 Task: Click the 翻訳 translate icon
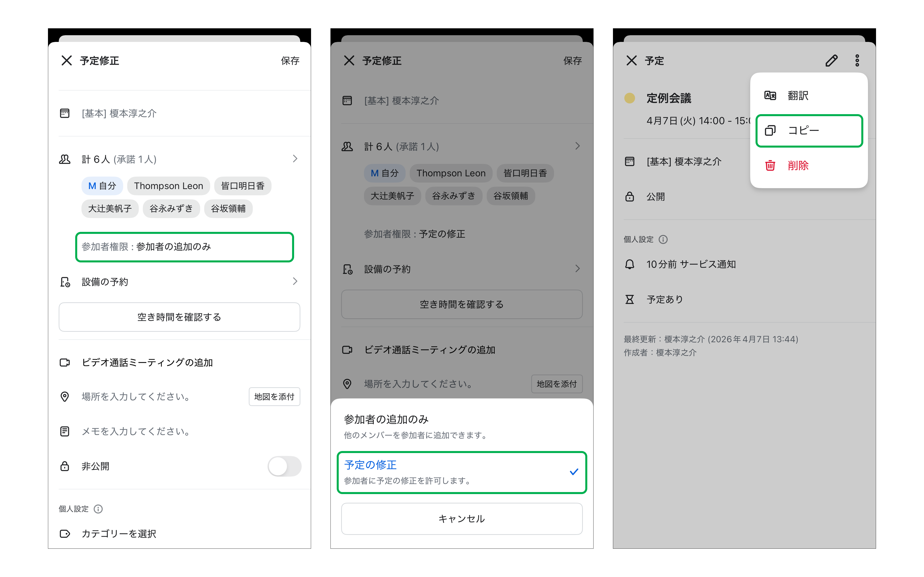[770, 95]
